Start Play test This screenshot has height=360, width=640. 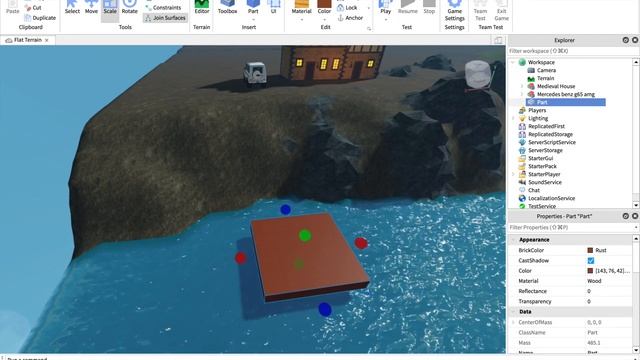click(385, 7)
